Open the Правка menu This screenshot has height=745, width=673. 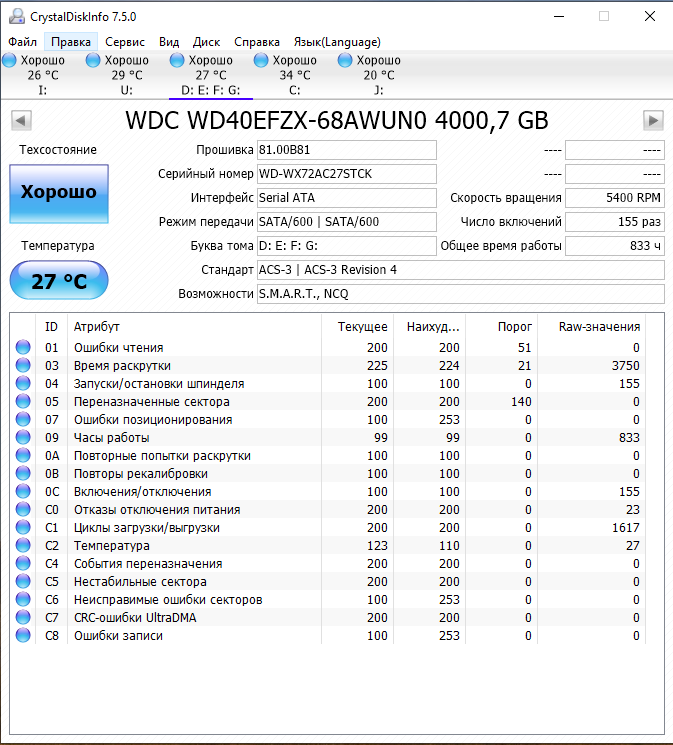pos(71,42)
